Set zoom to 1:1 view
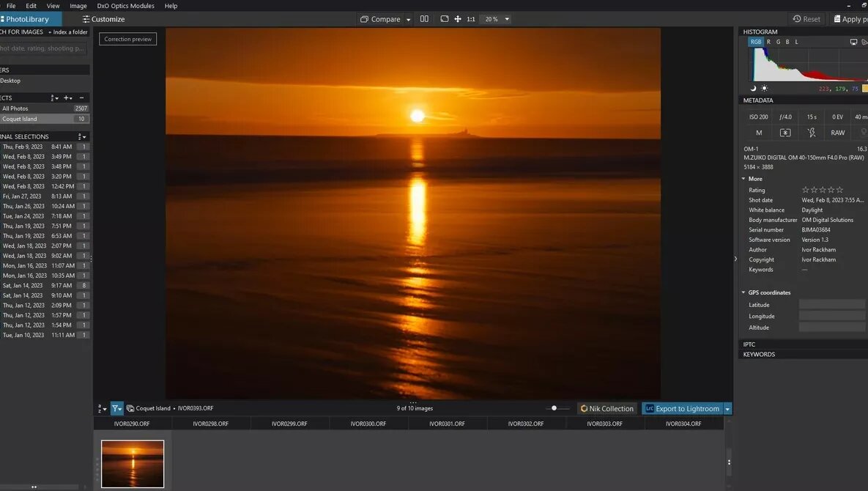868x491 pixels. tap(471, 19)
